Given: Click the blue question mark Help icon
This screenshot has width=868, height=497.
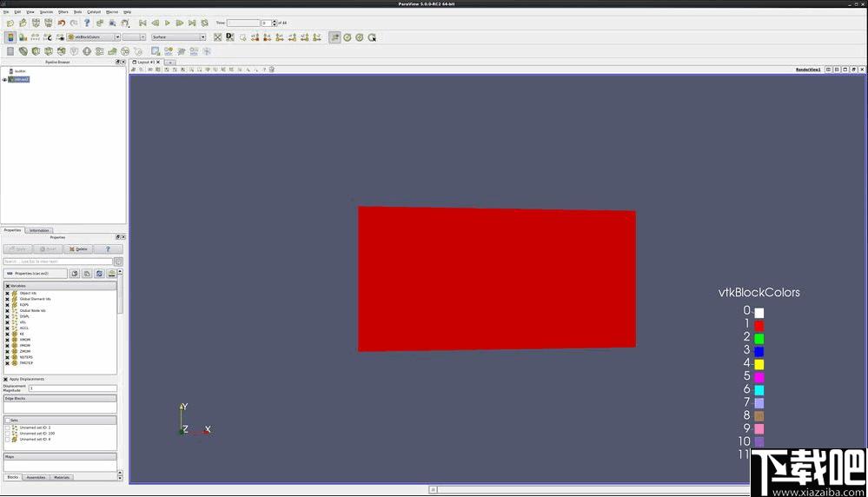Looking at the screenshot, I should pyautogui.click(x=87, y=23).
